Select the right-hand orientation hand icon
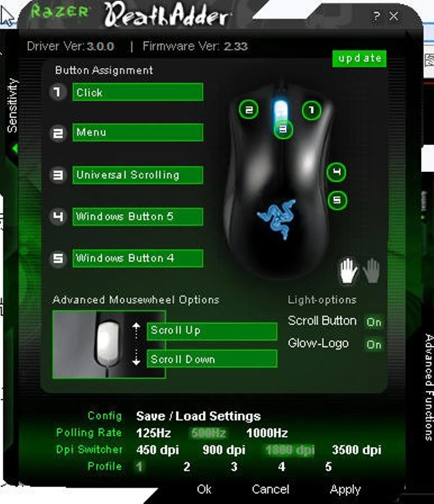 349,270
